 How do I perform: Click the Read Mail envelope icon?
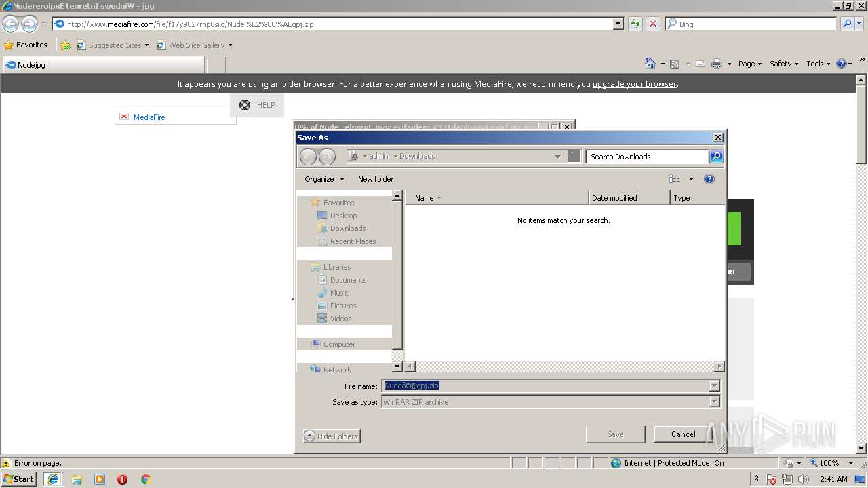click(x=701, y=64)
